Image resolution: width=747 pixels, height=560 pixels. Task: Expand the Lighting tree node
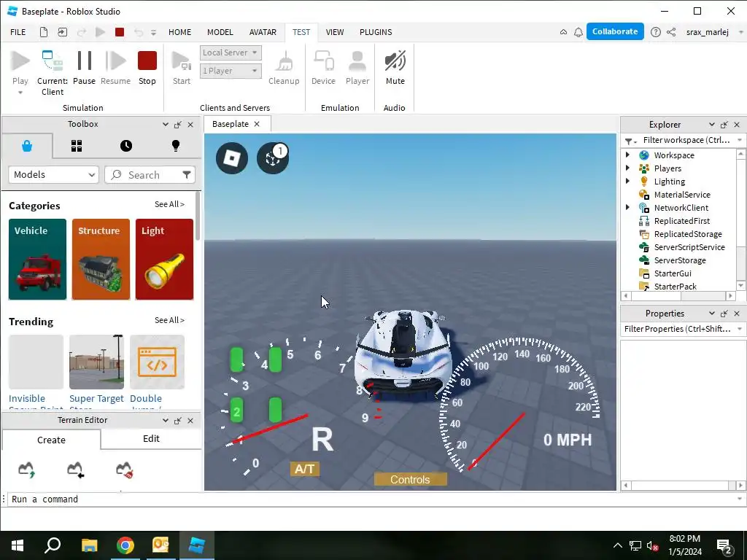click(x=627, y=181)
